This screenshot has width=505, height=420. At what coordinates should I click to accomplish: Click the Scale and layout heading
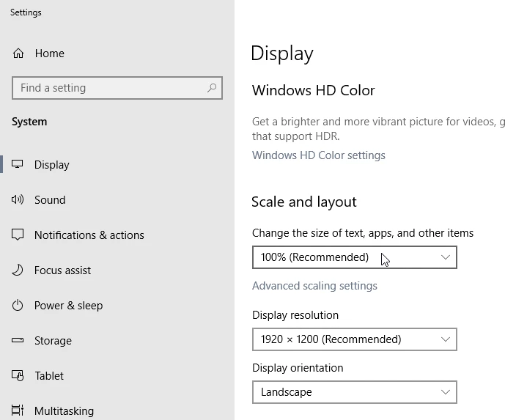304,202
